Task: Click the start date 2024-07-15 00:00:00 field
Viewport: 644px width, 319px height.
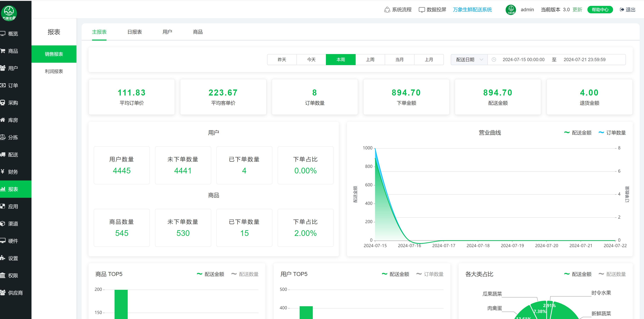Action: [523, 60]
